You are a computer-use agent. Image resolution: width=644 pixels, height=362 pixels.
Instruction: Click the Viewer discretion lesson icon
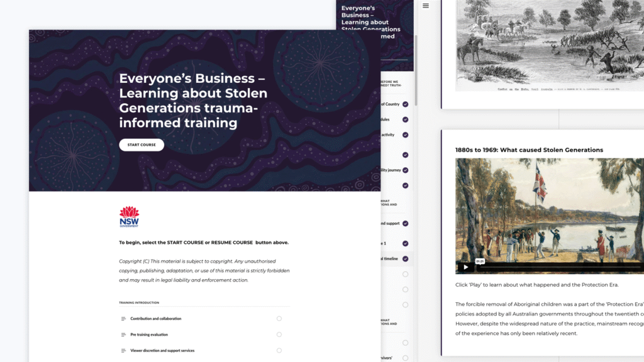pos(123,351)
